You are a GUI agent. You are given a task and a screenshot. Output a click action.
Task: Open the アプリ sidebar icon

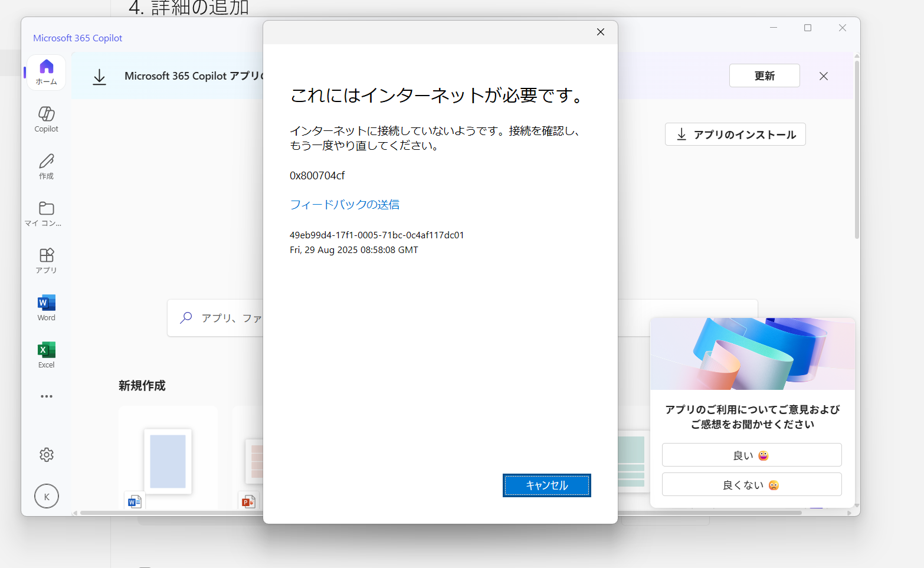(x=46, y=260)
